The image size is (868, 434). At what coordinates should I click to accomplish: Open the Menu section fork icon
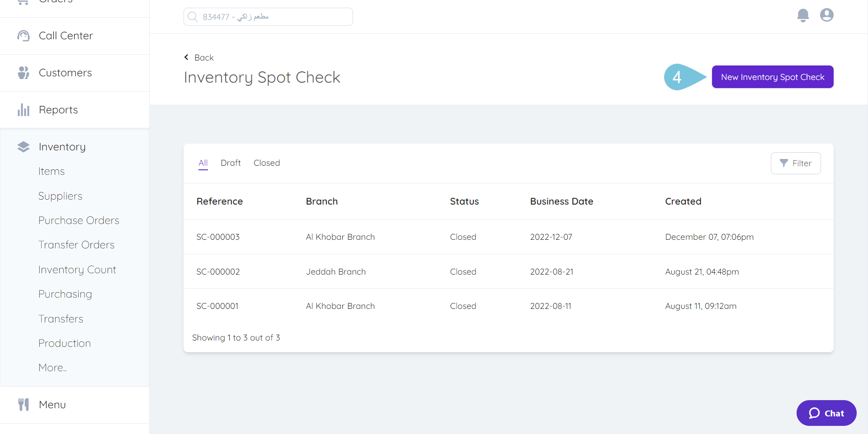point(24,404)
